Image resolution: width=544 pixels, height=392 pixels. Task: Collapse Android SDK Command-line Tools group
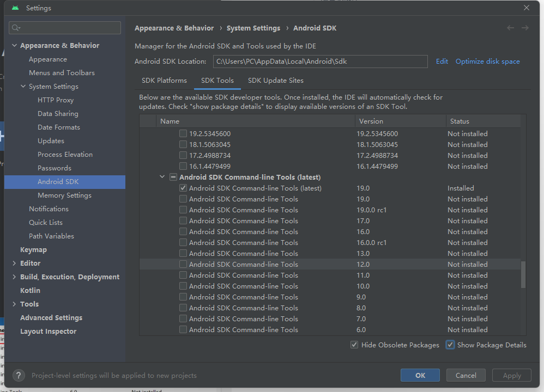click(x=162, y=177)
